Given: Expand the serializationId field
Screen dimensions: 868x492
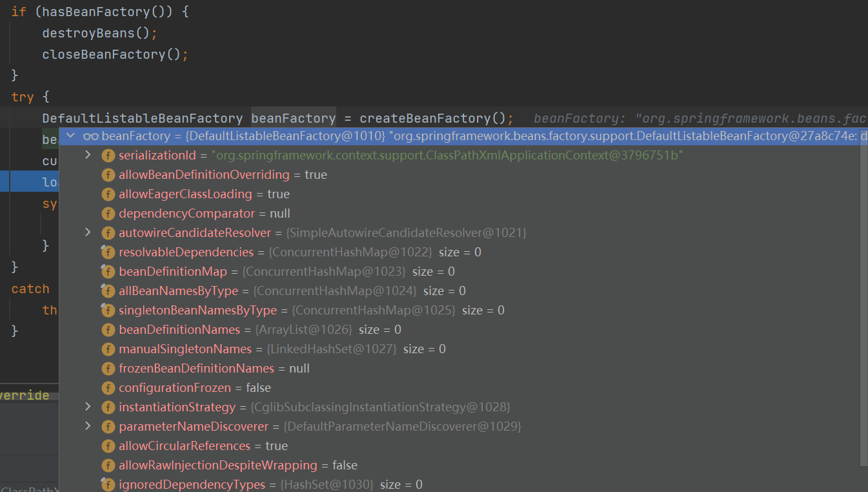Looking at the screenshot, I should pyautogui.click(x=88, y=155).
